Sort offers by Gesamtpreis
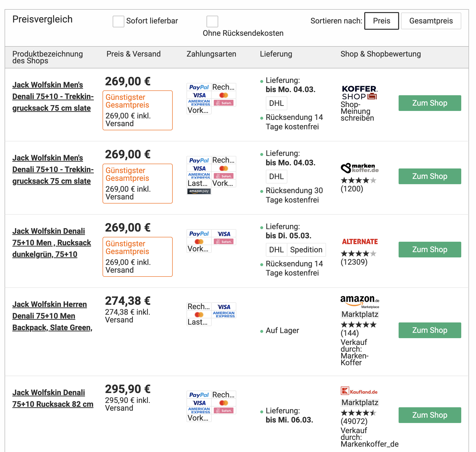This screenshot has height=452, width=476. coord(431,21)
